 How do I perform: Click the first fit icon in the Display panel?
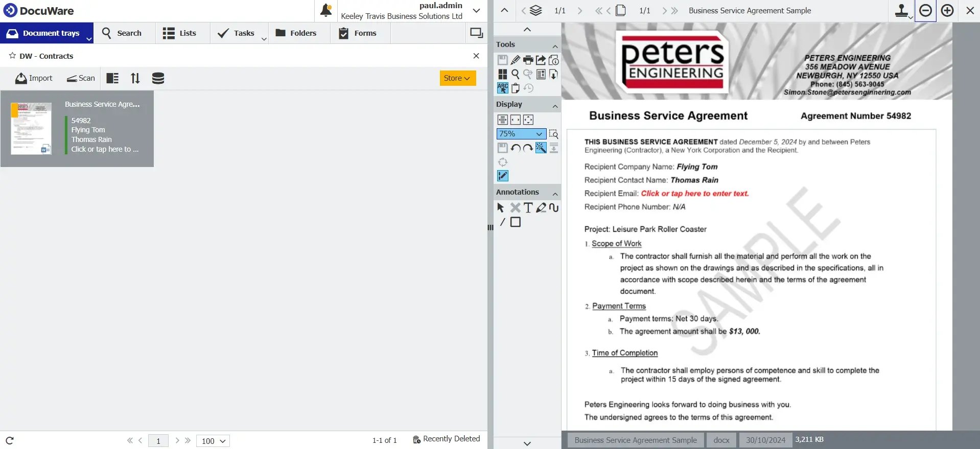pyautogui.click(x=503, y=120)
